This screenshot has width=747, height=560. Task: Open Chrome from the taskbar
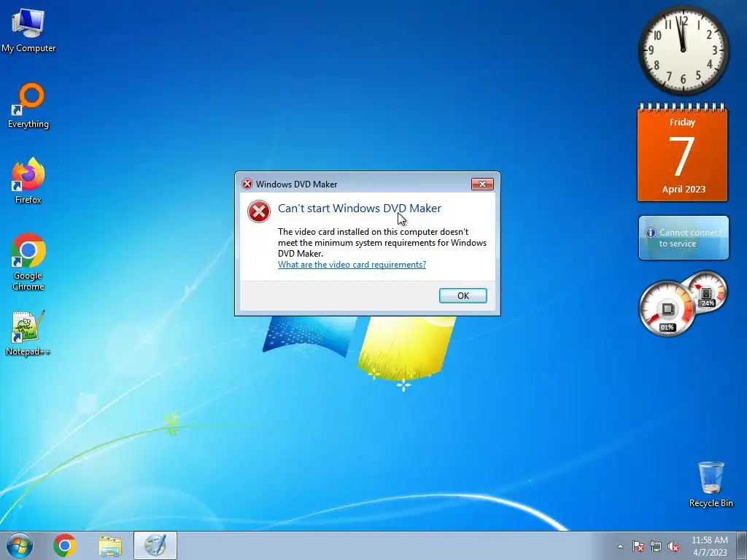[x=65, y=545]
